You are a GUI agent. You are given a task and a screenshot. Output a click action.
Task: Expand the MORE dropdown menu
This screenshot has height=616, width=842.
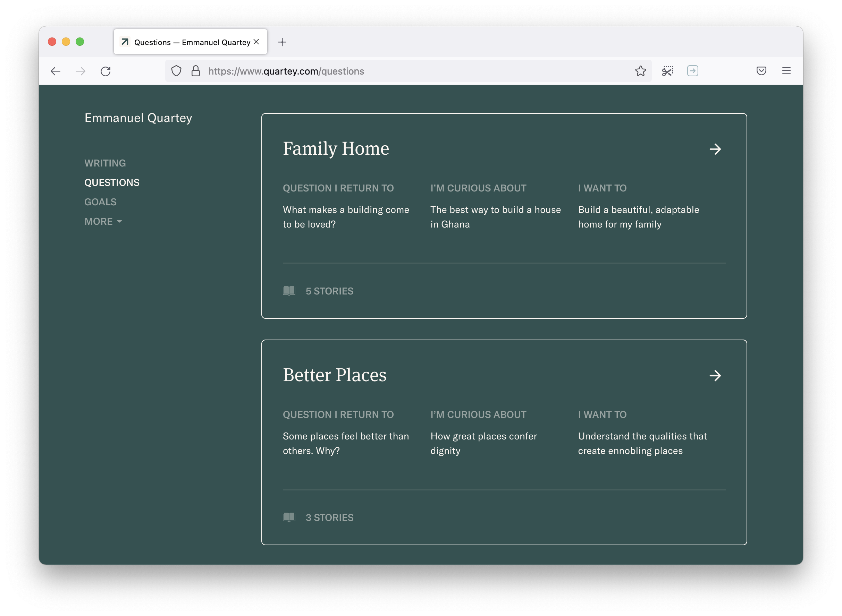click(x=103, y=222)
